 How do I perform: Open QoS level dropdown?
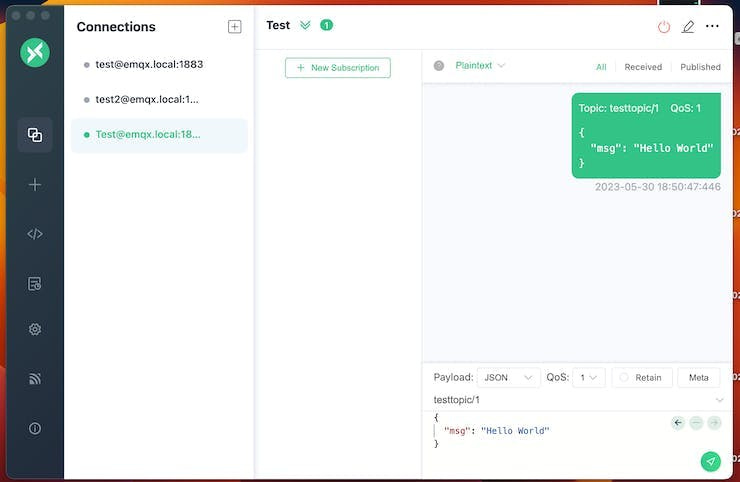[589, 378]
